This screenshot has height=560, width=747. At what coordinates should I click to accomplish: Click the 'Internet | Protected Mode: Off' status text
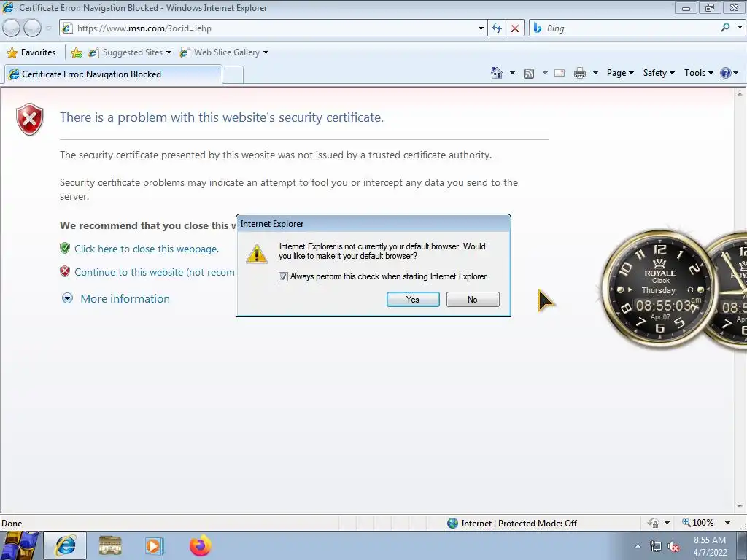coord(519,524)
